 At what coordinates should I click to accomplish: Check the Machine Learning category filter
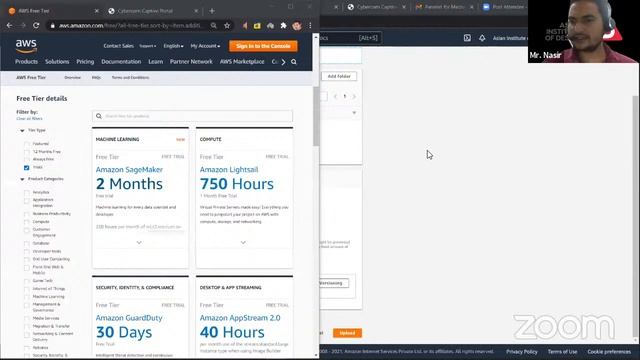27,297
